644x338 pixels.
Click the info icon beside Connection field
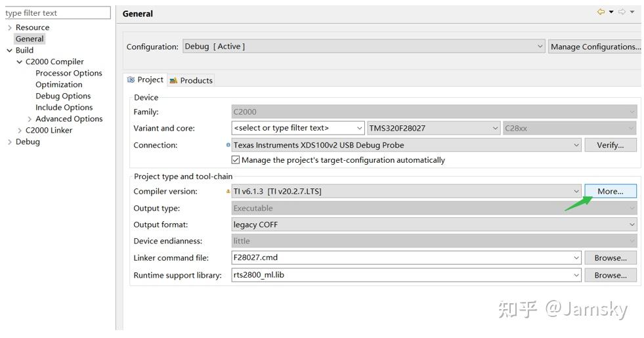click(x=228, y=145)
